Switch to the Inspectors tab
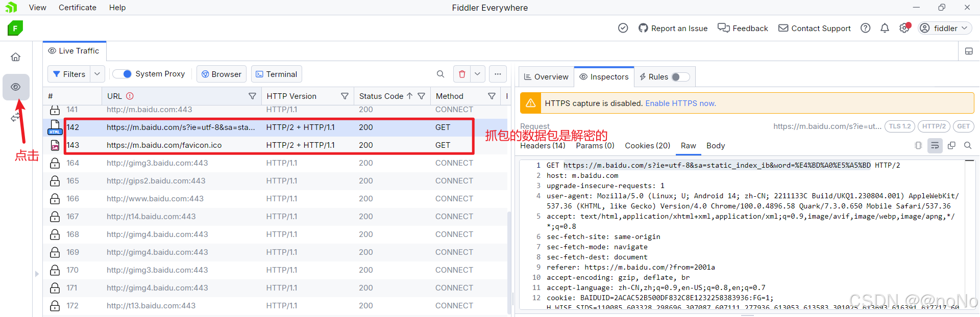Viewport: 980px width, 317px height. (604, 77)
